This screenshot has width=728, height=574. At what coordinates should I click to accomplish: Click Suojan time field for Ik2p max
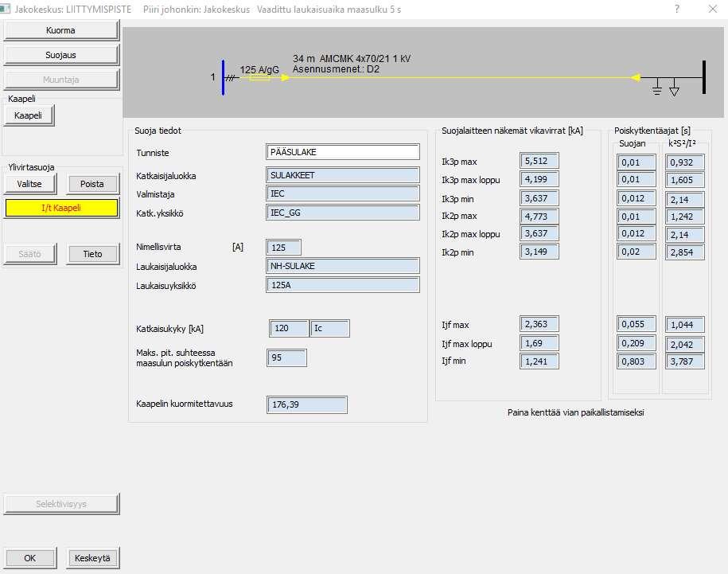(x=636, y=217)
